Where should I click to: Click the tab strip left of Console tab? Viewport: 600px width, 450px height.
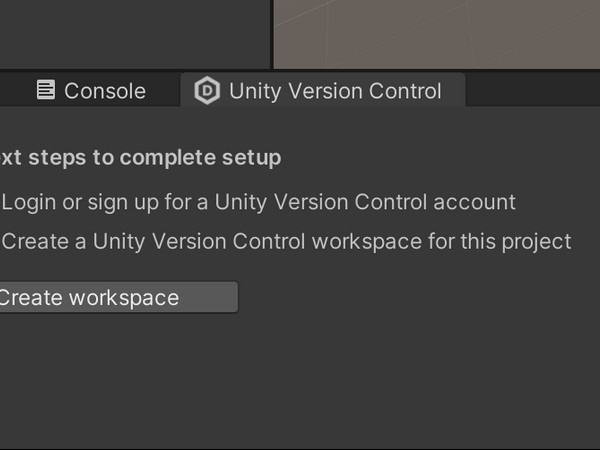click(10, 90)
